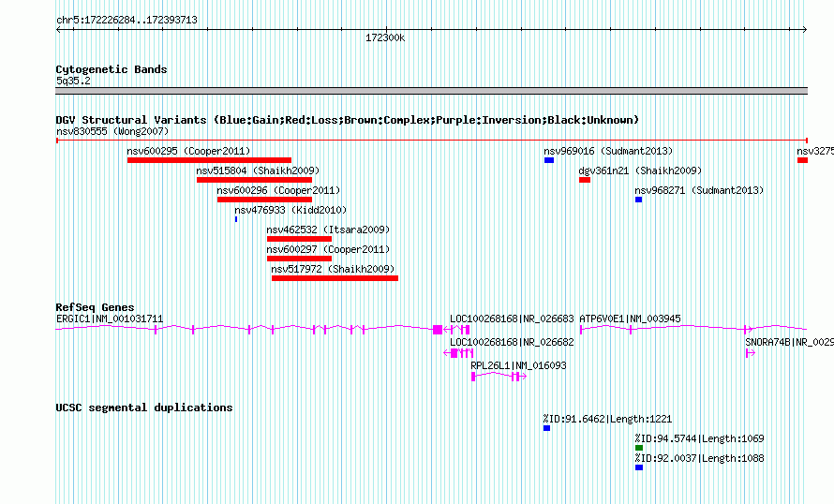Click the long red nsv830555 variant line
834x504 pixels.
(432, 141)
